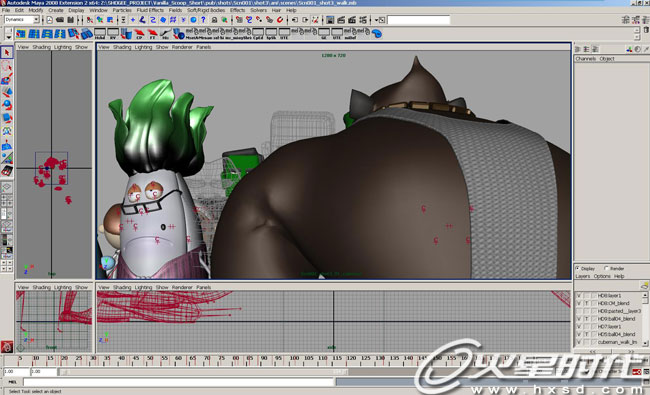
Task: Click the Open Scene toolbar icon
Action: coord(60,20)
